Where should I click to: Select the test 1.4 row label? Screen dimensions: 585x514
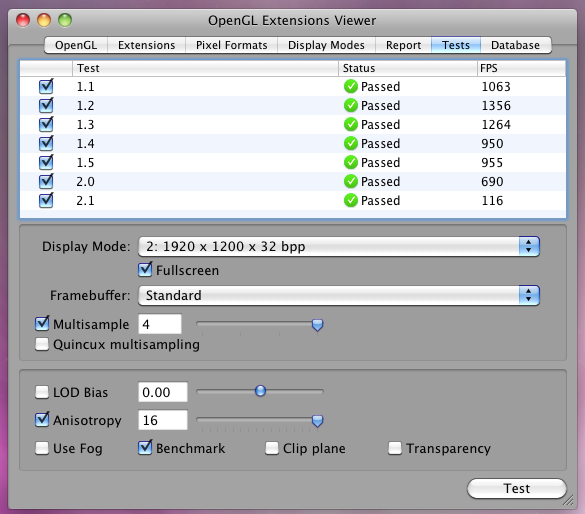85,144
